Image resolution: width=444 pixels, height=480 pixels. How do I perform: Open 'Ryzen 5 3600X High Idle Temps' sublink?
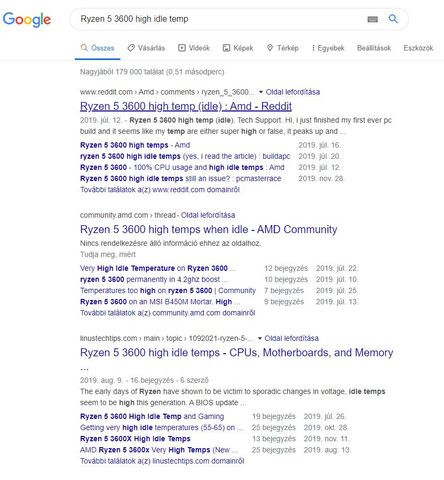[x=135, y=439]
